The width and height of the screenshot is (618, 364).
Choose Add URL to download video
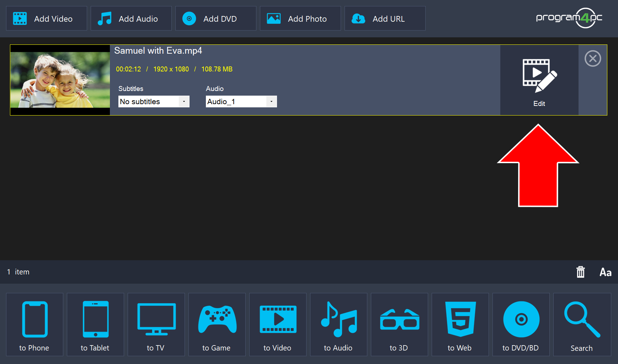click(385, 18)
